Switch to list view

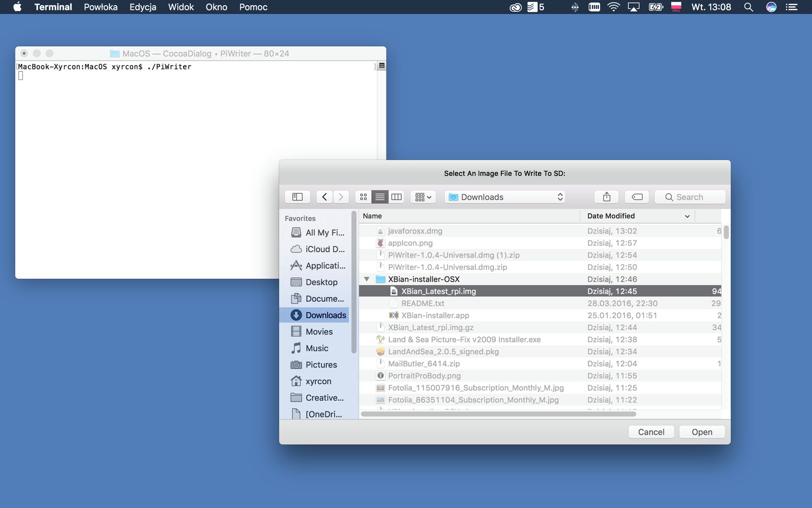[x=380, y=197]
